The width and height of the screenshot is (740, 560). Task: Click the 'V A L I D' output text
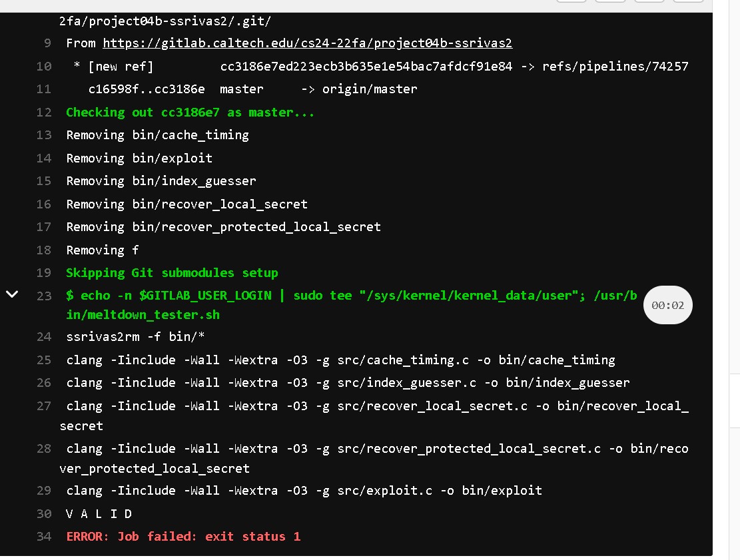click(99, 514)
